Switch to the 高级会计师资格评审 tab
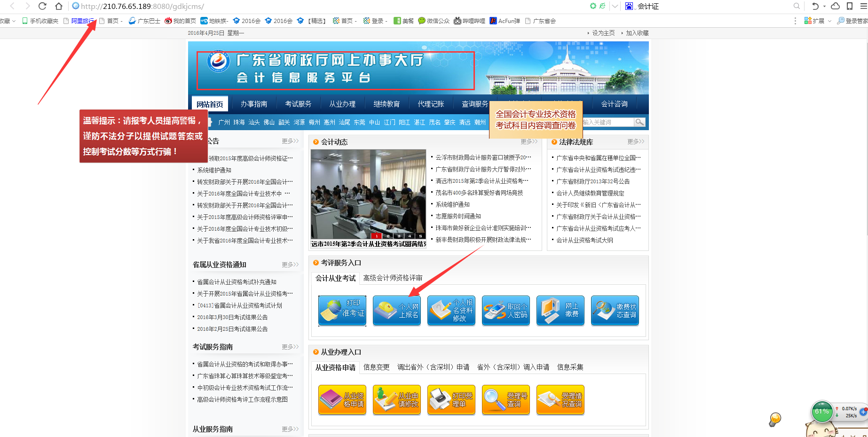 coord(393,278)
